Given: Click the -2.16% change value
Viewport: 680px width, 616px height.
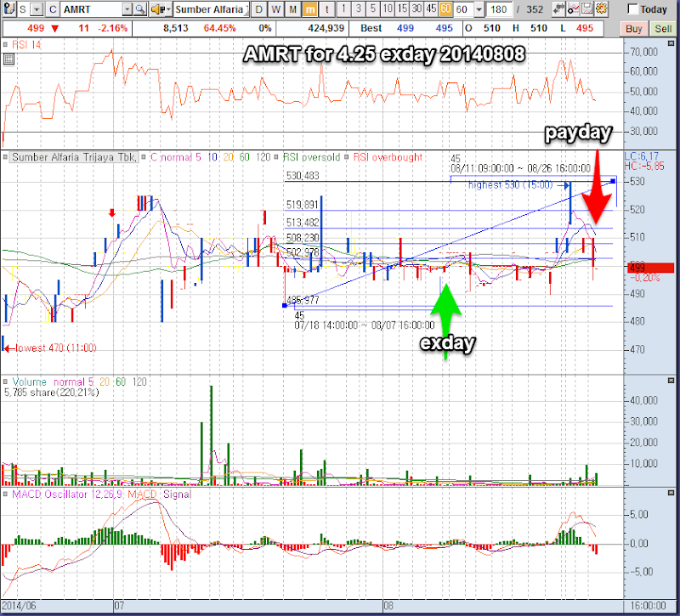Looking at the screenshot, I should pyautogui.click(x=113, y=29).
